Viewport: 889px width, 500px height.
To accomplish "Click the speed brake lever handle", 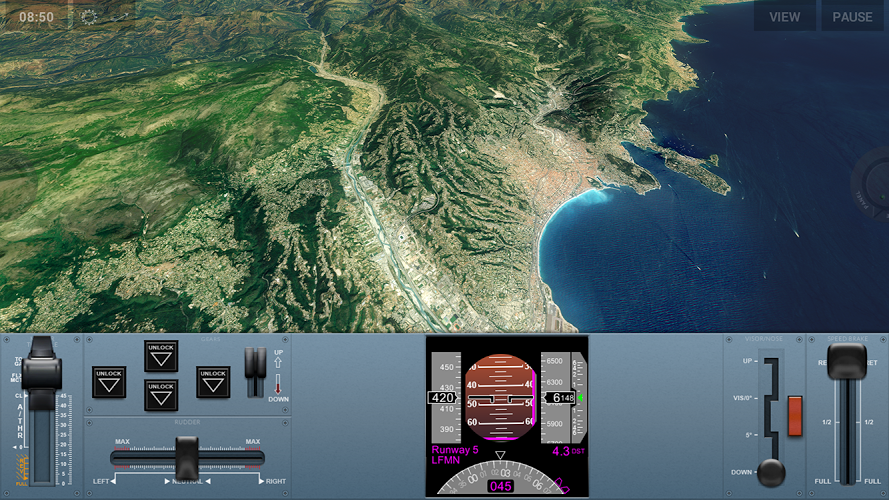I will 845,361.
